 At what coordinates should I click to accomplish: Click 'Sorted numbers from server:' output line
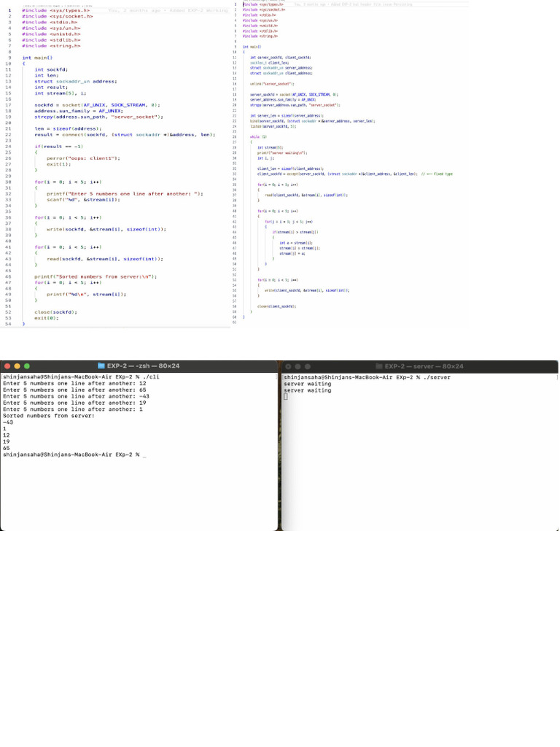tap(49, 416)
